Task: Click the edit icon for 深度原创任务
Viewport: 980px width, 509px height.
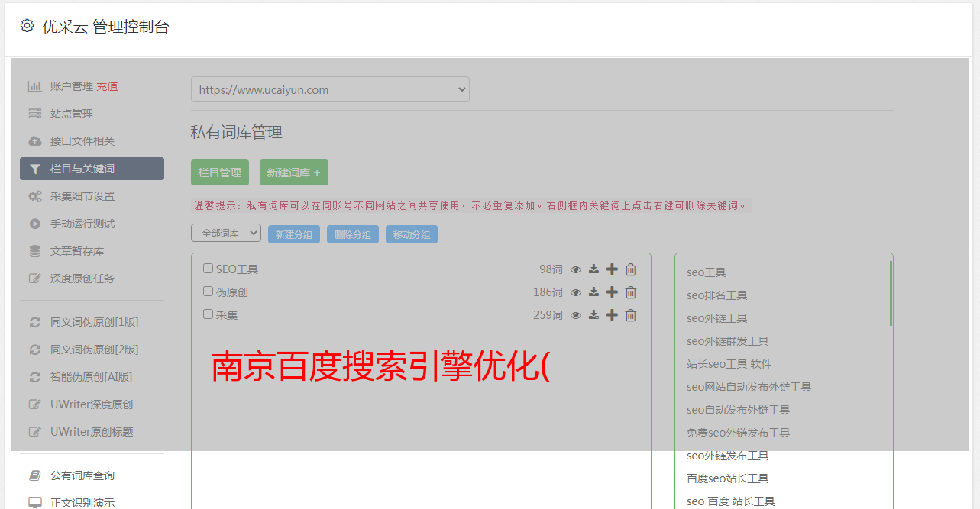Action: tap(34, 279)
